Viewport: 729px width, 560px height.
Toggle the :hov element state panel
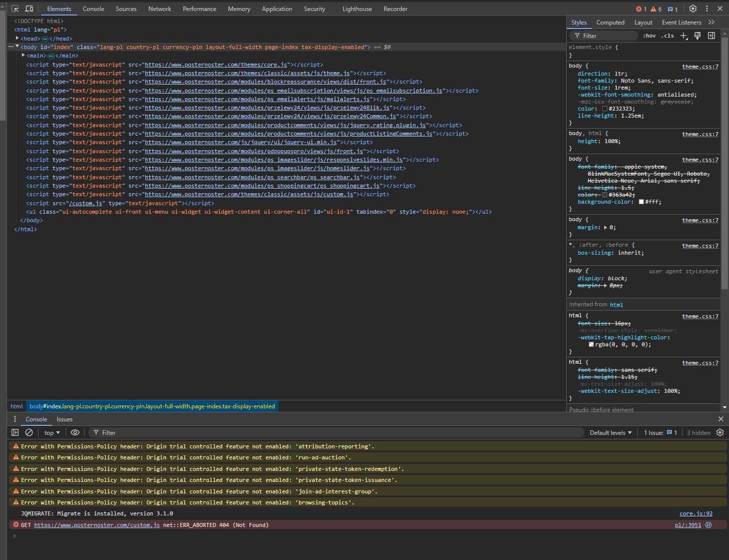pos(649,36)
